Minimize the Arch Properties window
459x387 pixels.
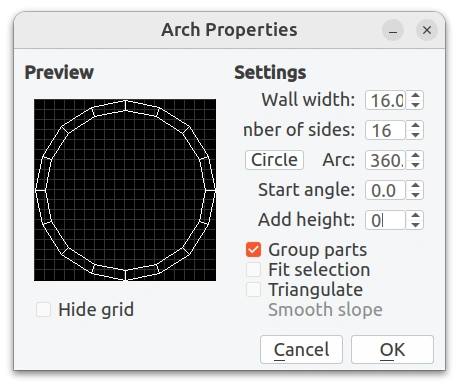tap(393, 30)
